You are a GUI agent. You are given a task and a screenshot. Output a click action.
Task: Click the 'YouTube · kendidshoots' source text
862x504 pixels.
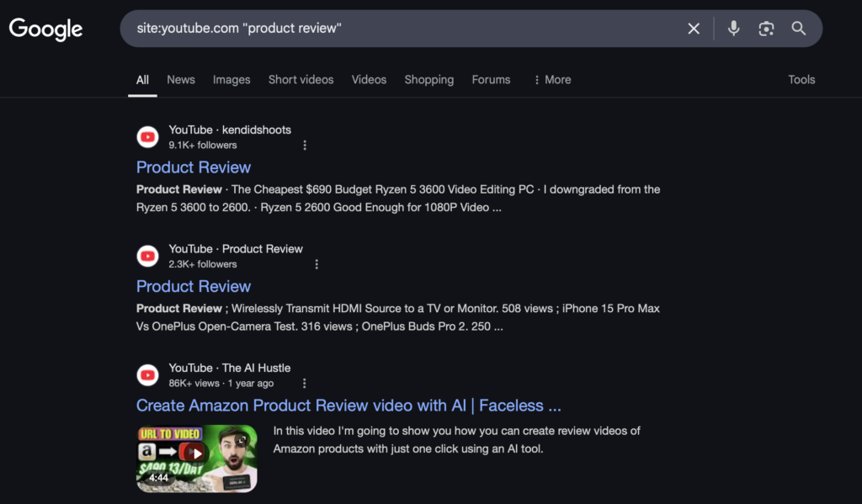pos(230,130)
